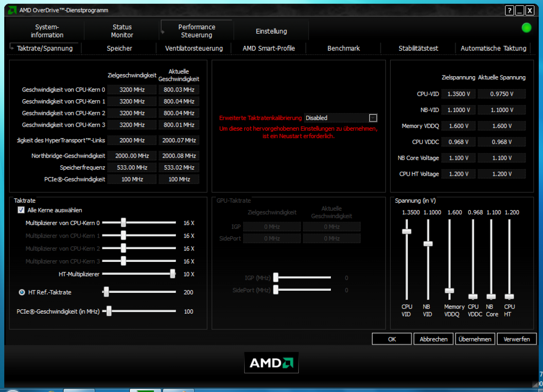
Task: Toggle the Alle Kerne auswählen checkbox
Action: coord(21,210)
